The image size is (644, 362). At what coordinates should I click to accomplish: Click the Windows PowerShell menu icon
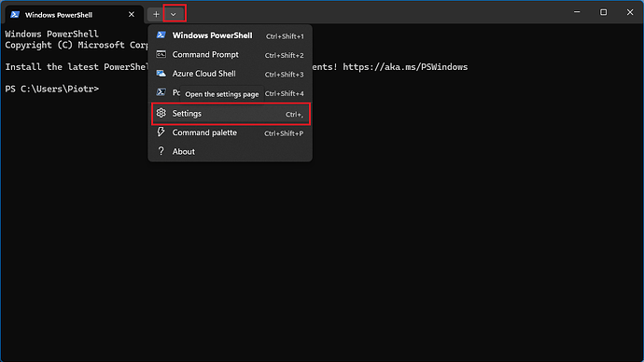(161, 35)
